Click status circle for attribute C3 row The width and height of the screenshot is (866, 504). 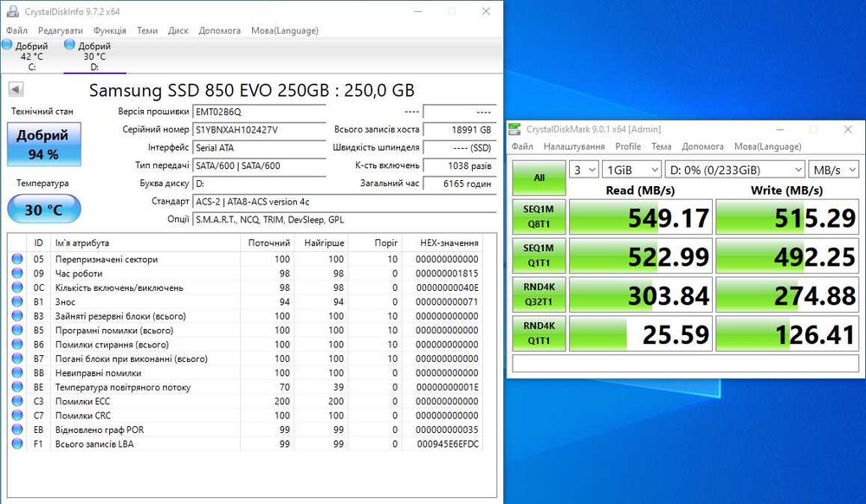[17, 401]
